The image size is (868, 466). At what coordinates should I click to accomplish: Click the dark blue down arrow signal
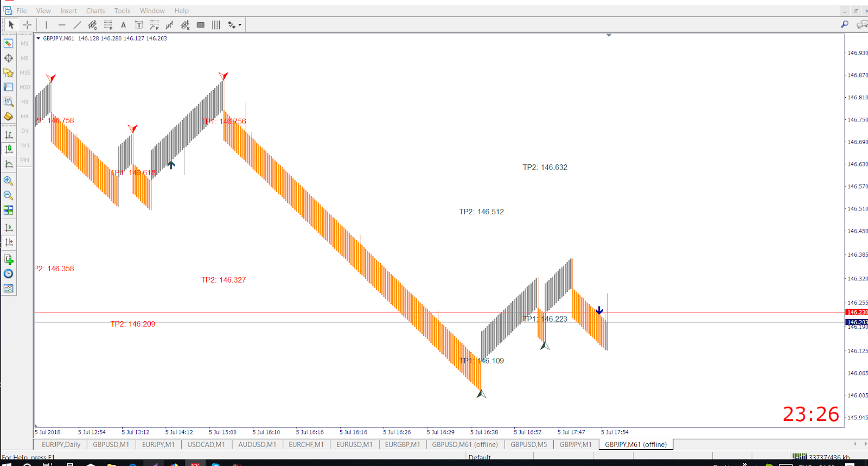point(599,310)
